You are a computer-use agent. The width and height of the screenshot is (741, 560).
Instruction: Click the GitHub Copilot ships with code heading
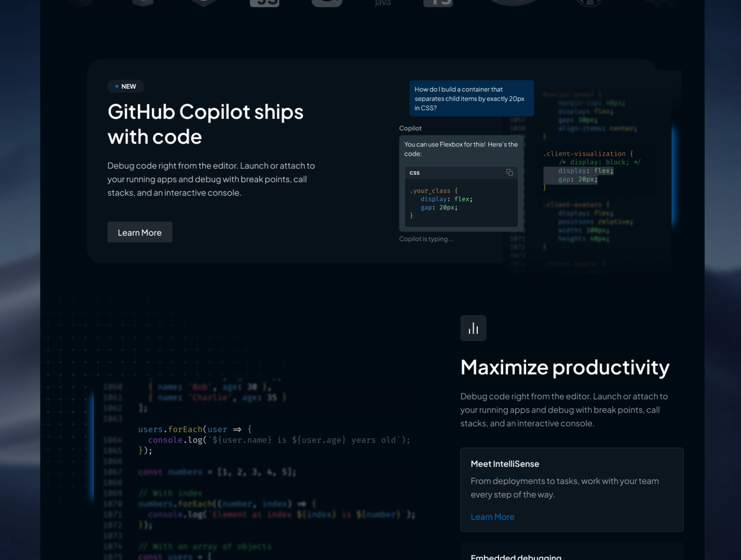[205, 124]
